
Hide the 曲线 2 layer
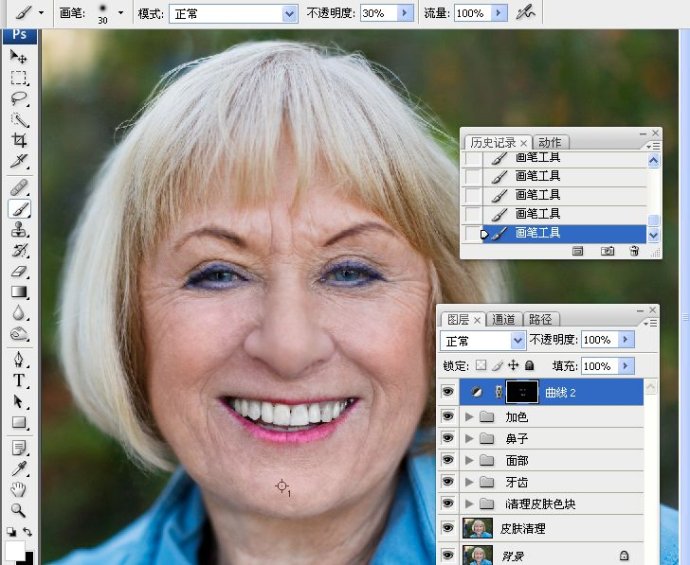point(448,392)
